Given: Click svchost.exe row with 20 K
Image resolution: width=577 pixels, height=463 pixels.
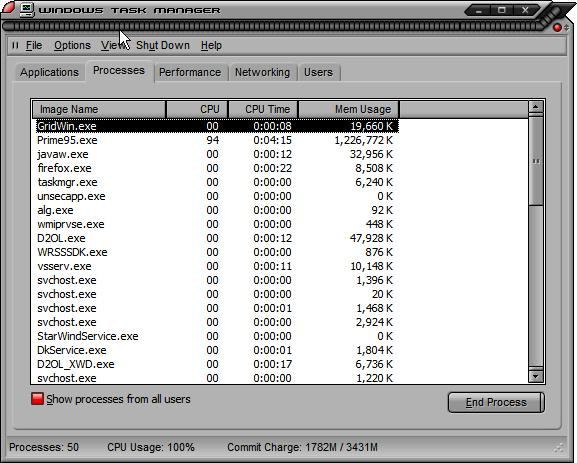Looking at the screenshot, I should (217, 294).
